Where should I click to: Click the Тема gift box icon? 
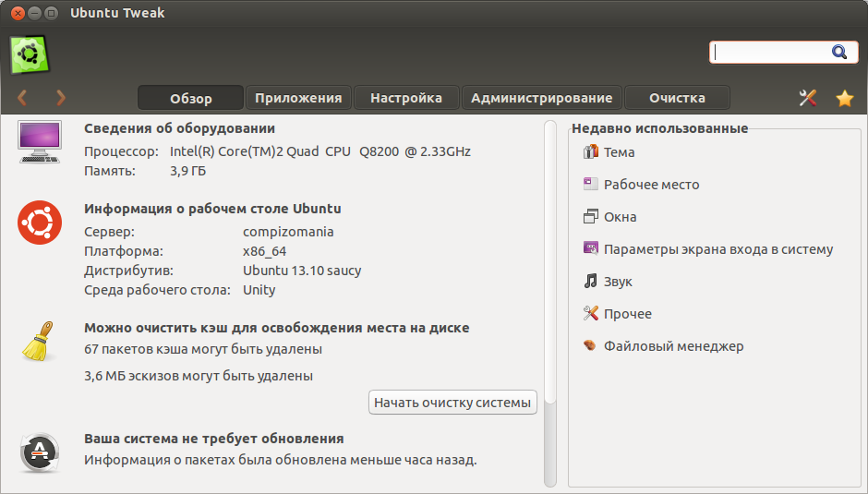click(x=591, y=151)
